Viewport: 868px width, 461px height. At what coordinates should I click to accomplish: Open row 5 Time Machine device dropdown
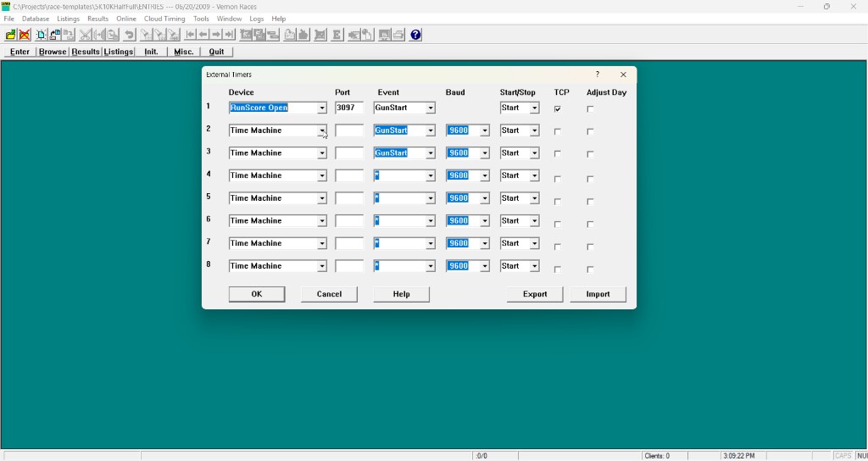click(x=322, y=198)
